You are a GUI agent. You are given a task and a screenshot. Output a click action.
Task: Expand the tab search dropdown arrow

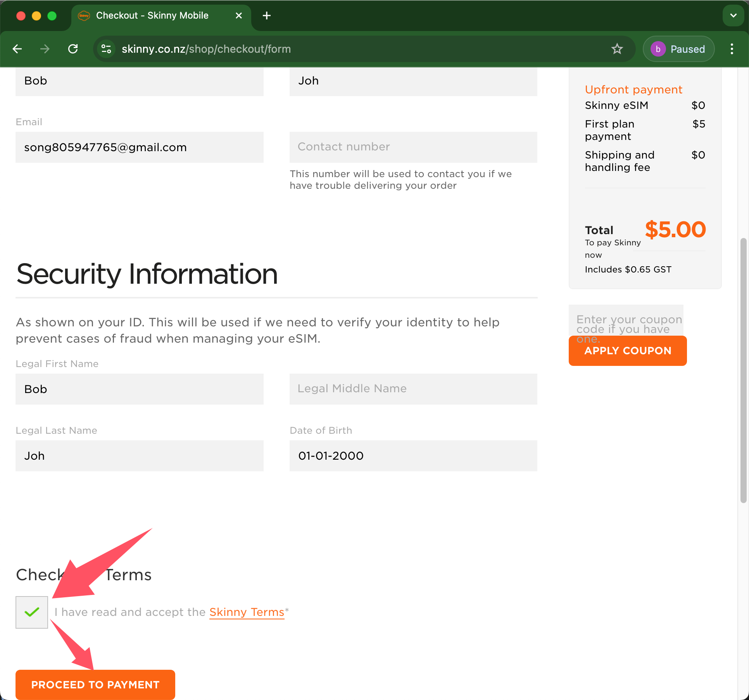click(733, 16)
